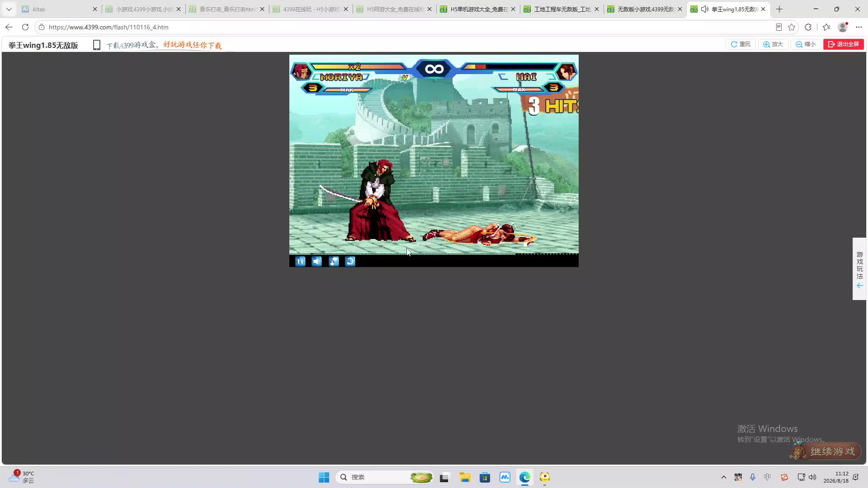The height and width of the screenshot is (488, 868).
Task: Open Task View from the taskbar
Action: pyautogui.click(x=444, y=477)
